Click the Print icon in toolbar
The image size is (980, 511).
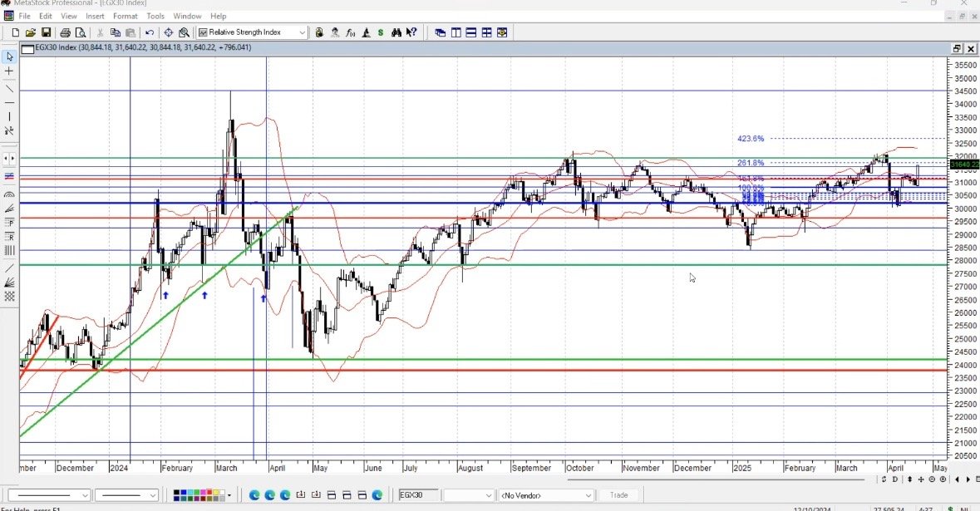(x=66, y=32)
